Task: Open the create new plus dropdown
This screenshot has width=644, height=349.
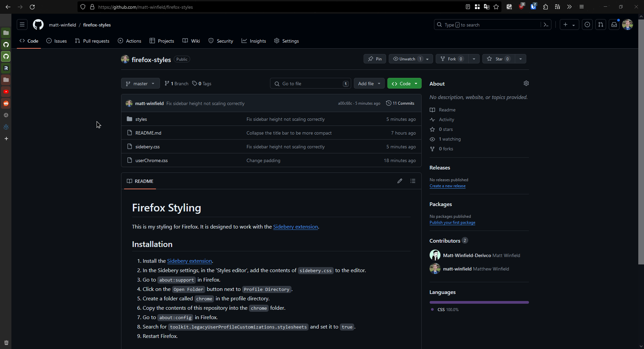Action: point(569,24)
